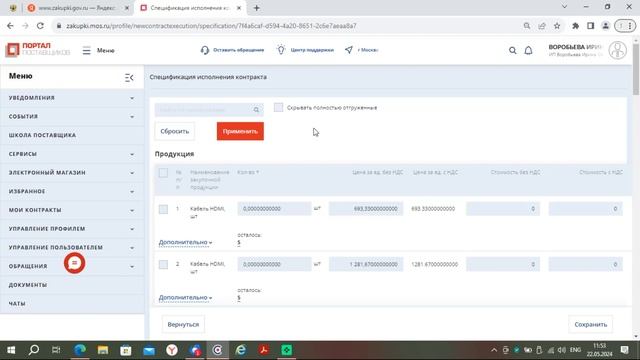This screenshot has width=640, height=360.
Task: Sort by the Кол-во column header
Action: (x=248, y=172)
